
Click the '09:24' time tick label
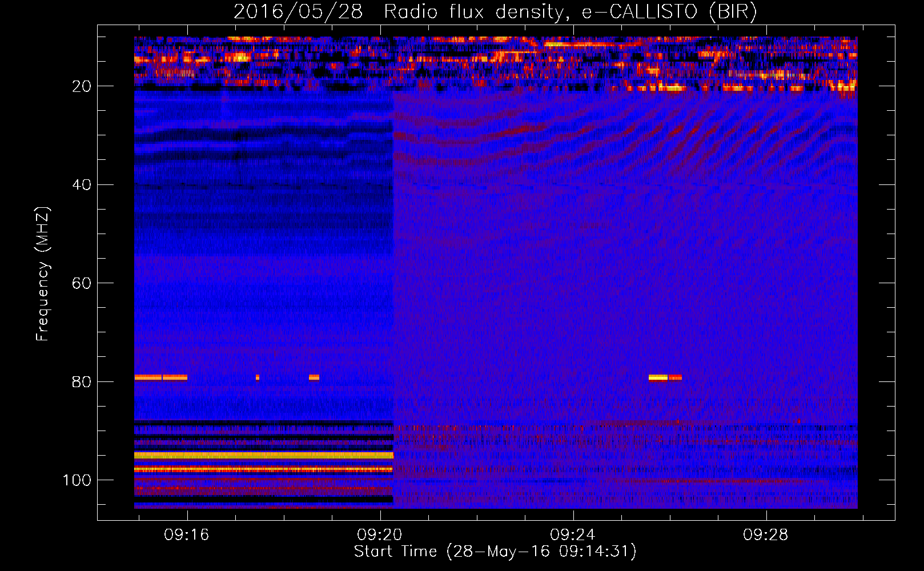(573, 535)
